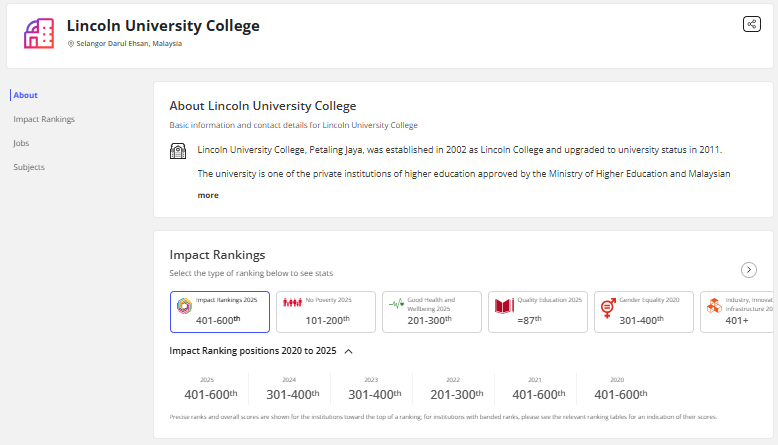Open the About sidebar section

tap(25, 95)
